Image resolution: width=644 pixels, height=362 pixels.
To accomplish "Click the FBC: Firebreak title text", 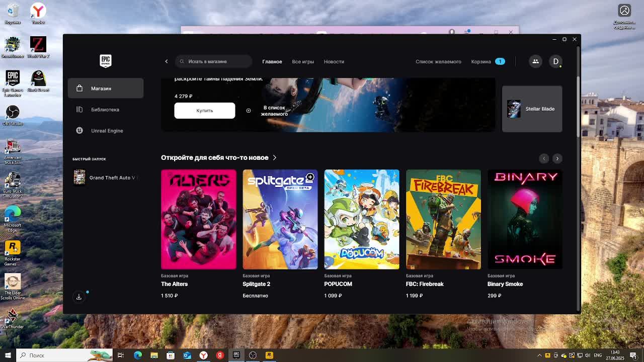I will pyautogui.click(x=425, y=284).
